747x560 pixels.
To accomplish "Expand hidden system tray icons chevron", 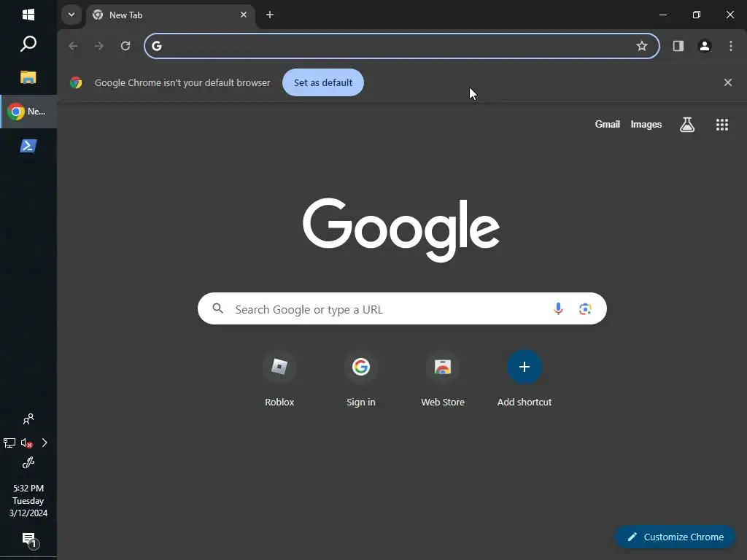I will click(44, 443).
